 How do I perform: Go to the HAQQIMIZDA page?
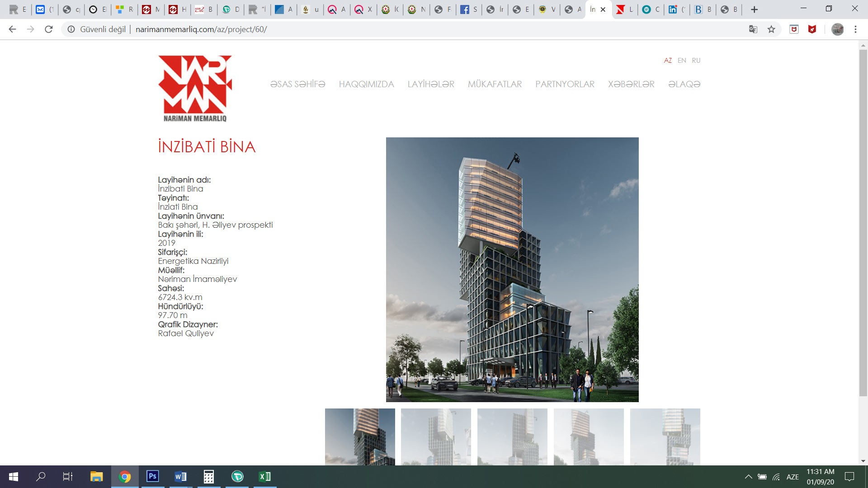pyautogui.click(x=366, y=84)
